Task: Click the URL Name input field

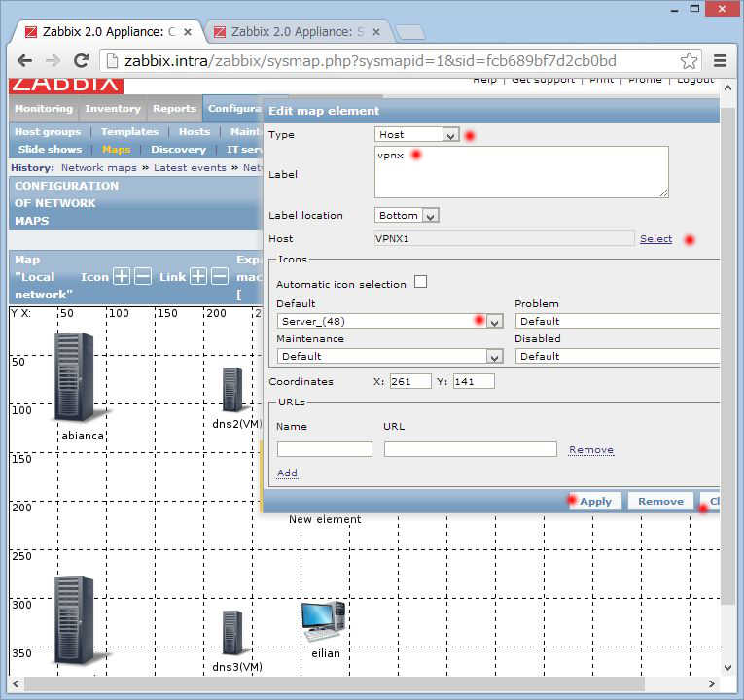Action: pos(325,449)
